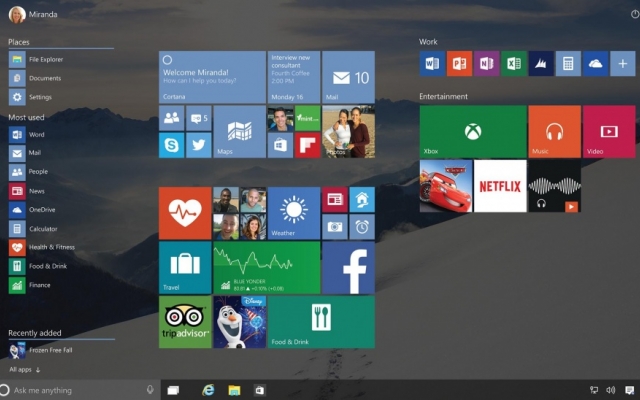The width and height of the screenshot is (640, 400).
Task: Launch the Xbox tile
Action: [x=473, y=131]
